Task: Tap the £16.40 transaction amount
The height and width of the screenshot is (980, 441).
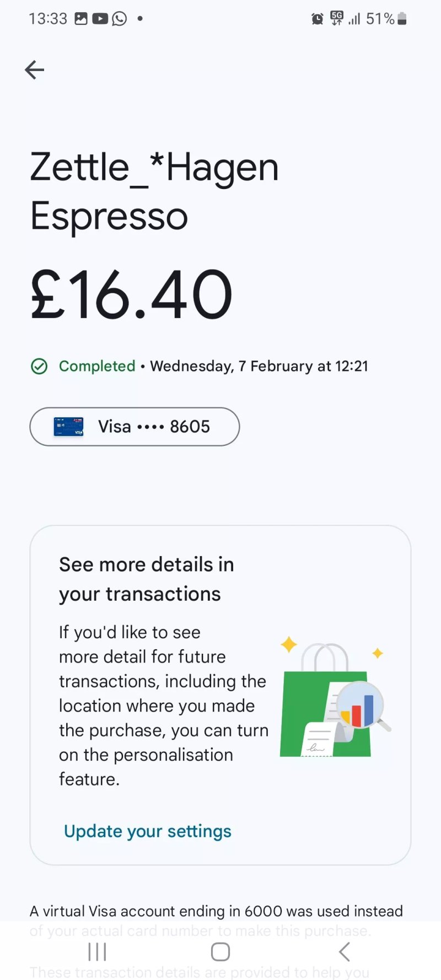Action: click(x=131, y=294)
